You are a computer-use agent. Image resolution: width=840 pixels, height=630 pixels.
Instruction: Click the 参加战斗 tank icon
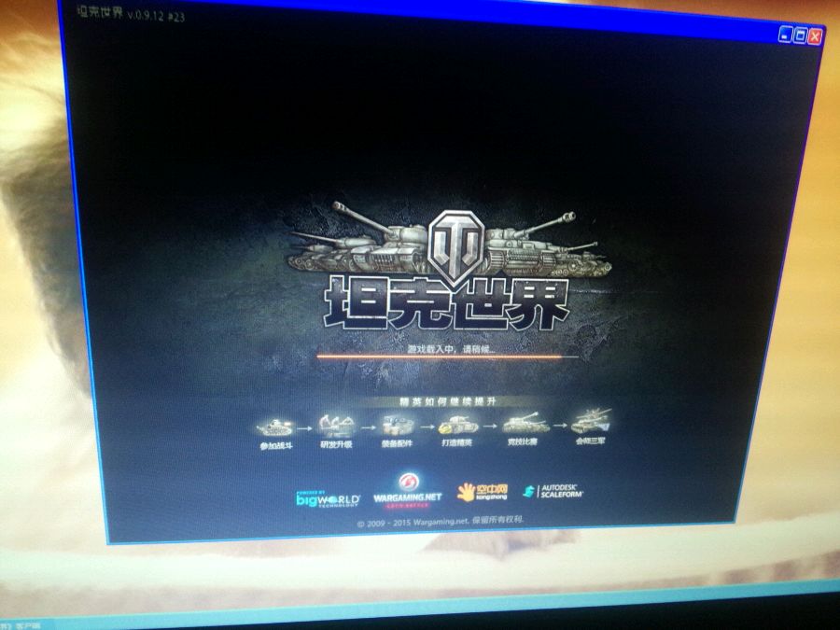click(x=275, y=427)
